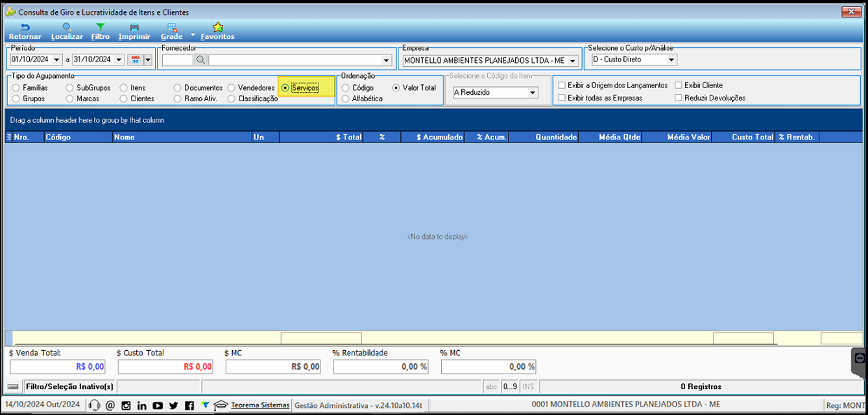This screenshot has width=868, height=415.
Task: Expand the arrow beside the calendar button
Action: point(147,60)
